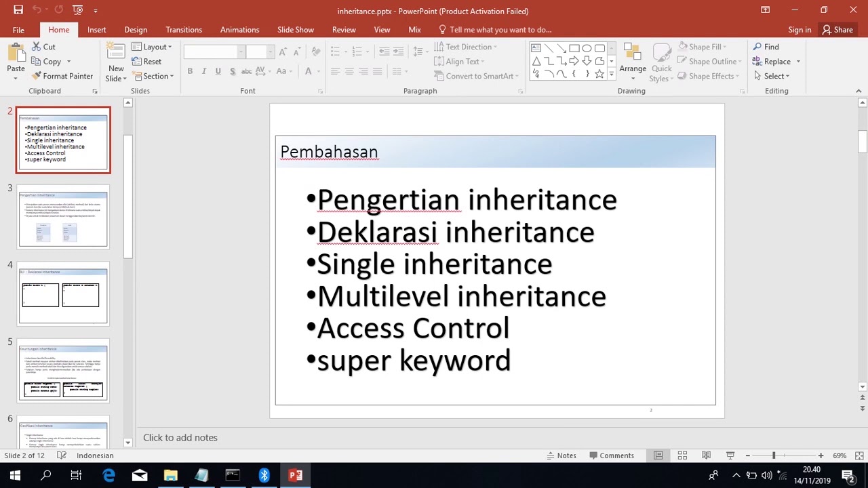This screenshot has height=488, width=868.
Task: Click the Cut scissors command
Action: tap(43, 47)
